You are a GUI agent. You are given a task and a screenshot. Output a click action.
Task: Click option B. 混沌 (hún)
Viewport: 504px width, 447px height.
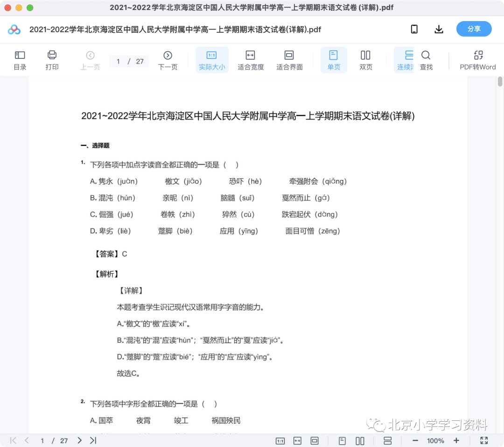(112, 198)
